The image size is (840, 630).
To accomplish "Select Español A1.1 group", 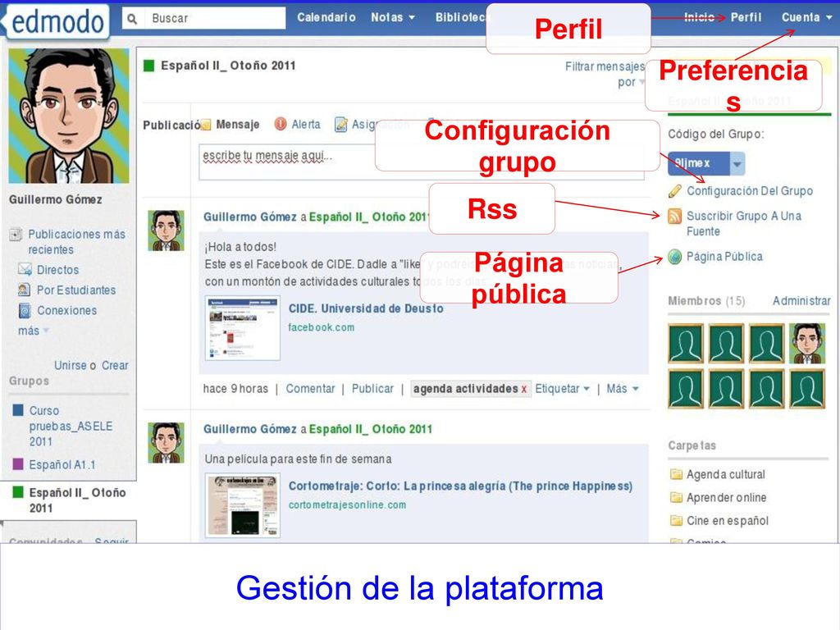I will (62, 464).
